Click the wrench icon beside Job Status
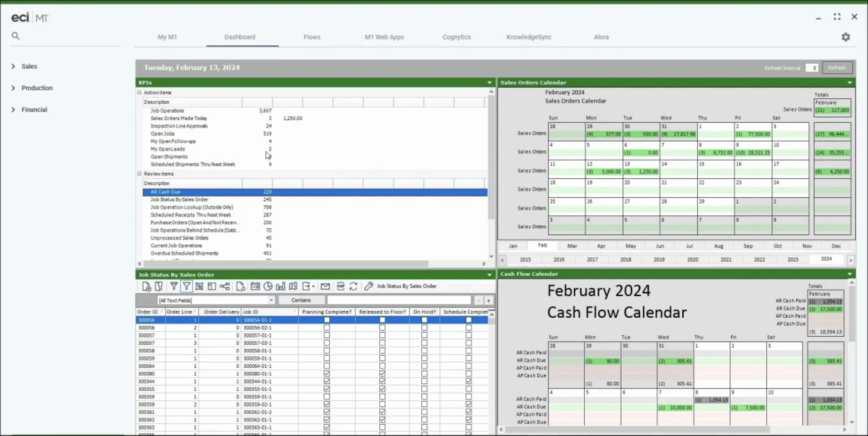868x436 pixels. (369, 286)
